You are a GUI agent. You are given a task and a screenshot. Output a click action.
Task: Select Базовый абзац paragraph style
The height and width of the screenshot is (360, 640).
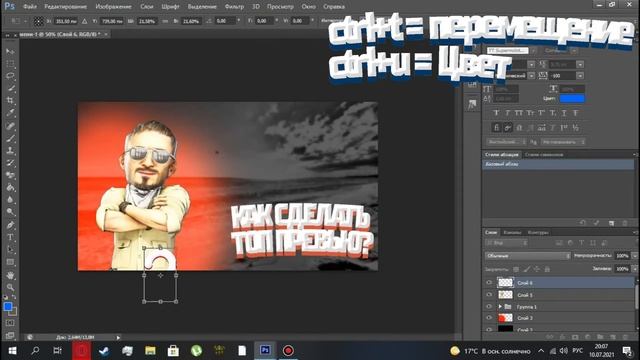tap(558, 164)
